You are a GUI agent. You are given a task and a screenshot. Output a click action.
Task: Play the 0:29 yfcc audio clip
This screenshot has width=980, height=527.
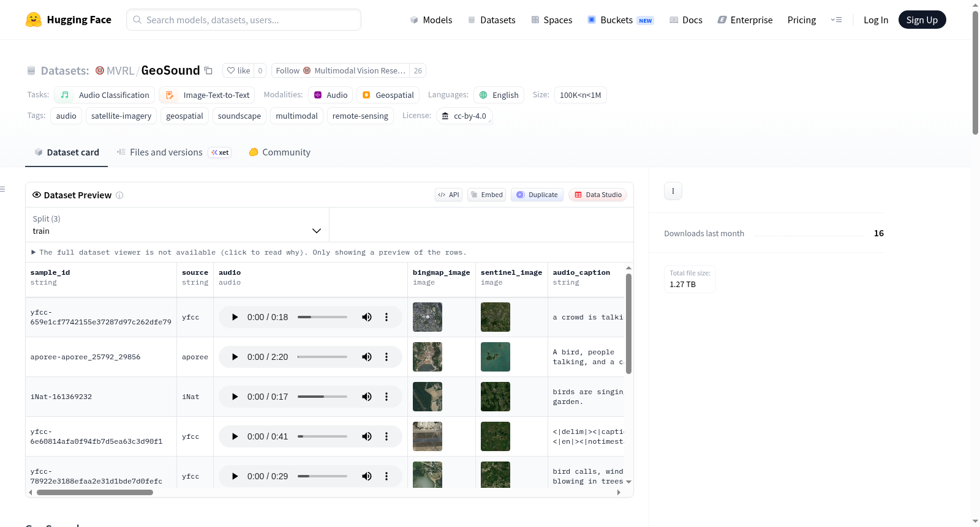[235, 476]
